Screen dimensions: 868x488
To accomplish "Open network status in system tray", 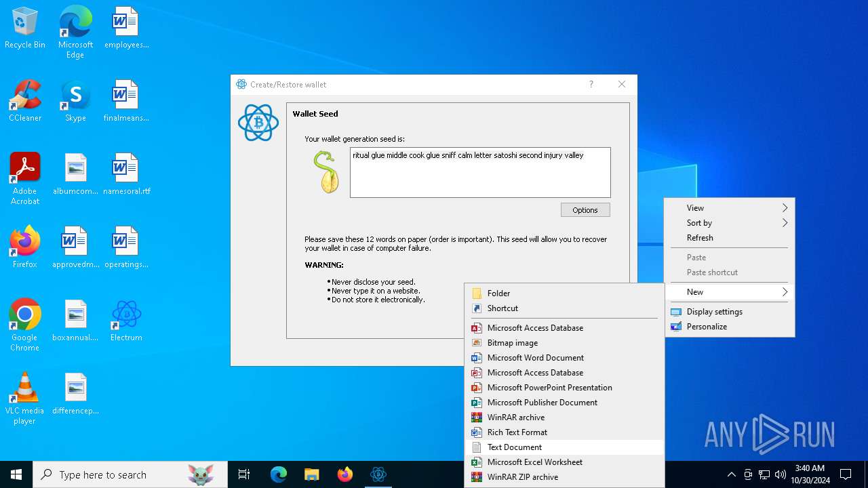I will 764,474.
